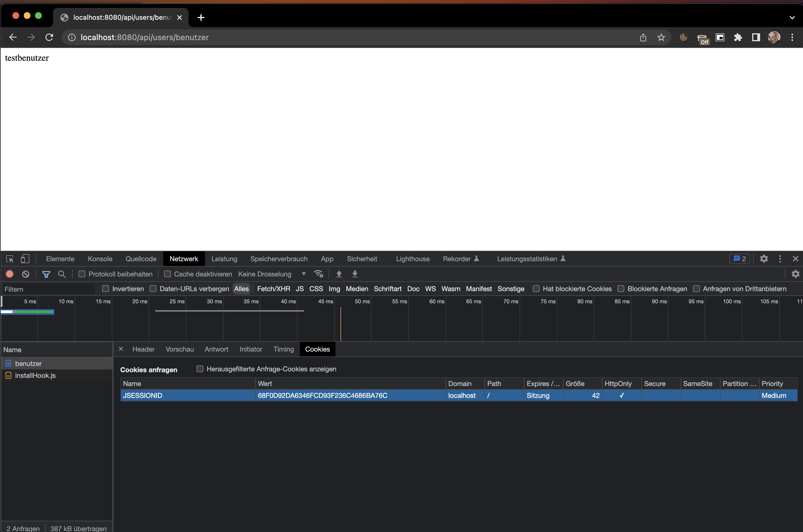Switch to the Konsole panel

[100, 259]
